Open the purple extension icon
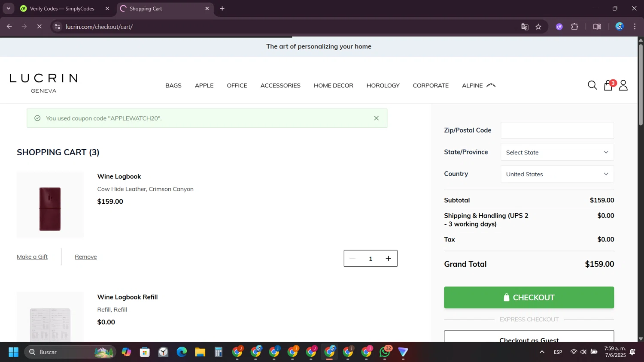 tap(559, 27)
